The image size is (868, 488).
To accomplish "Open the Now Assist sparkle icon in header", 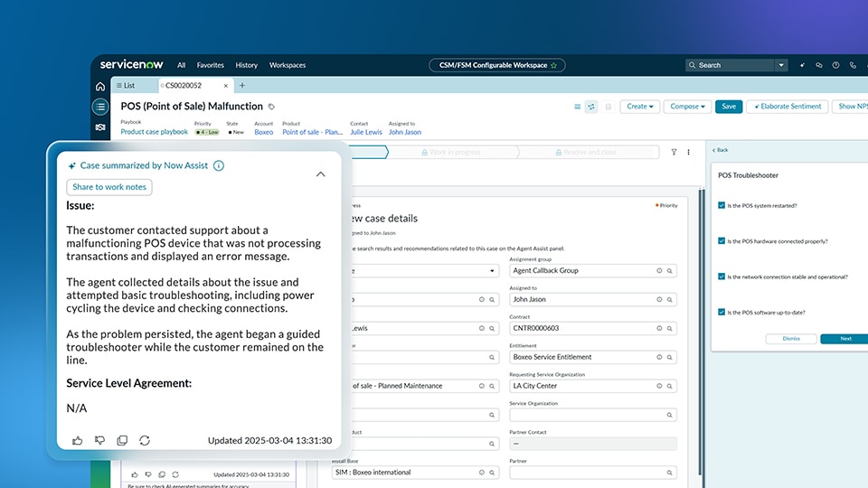I will (x=802, y=65).
